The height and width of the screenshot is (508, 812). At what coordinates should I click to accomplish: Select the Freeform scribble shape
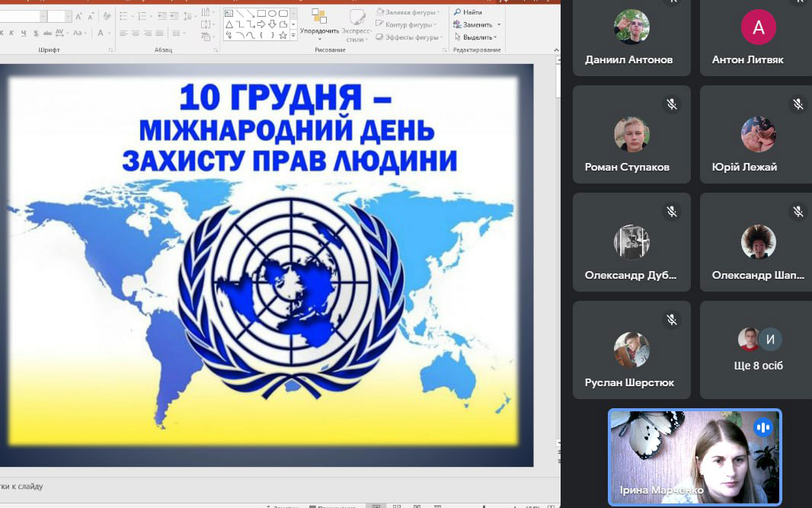(x=229, y=35)
